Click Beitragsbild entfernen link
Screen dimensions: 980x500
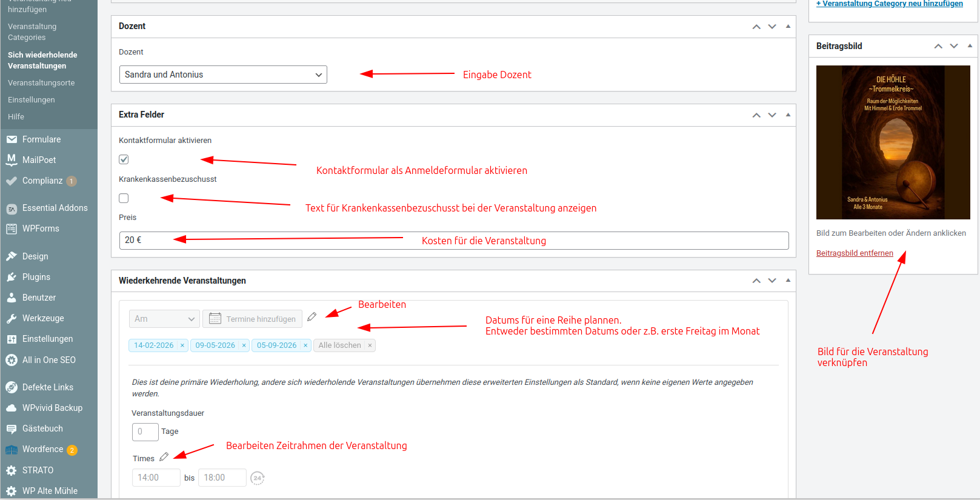point(855,253)
